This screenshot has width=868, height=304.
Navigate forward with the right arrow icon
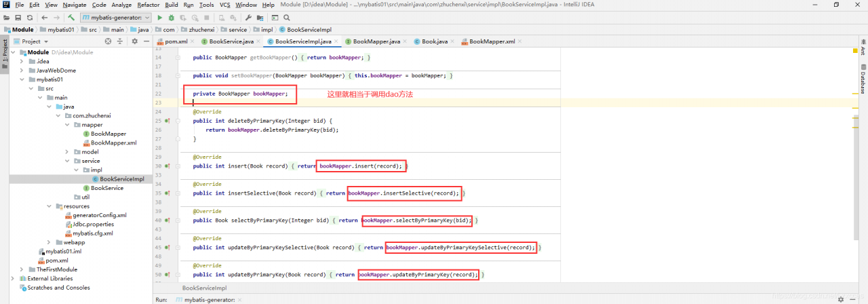click(x=56, y=17)
